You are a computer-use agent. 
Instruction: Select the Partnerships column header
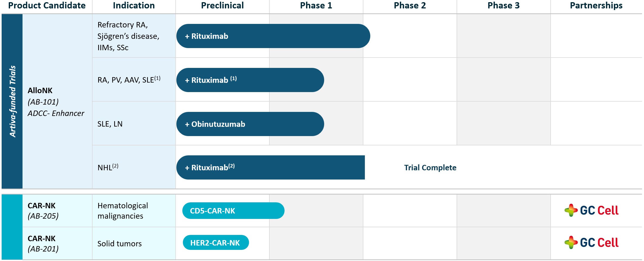[596, 6]
